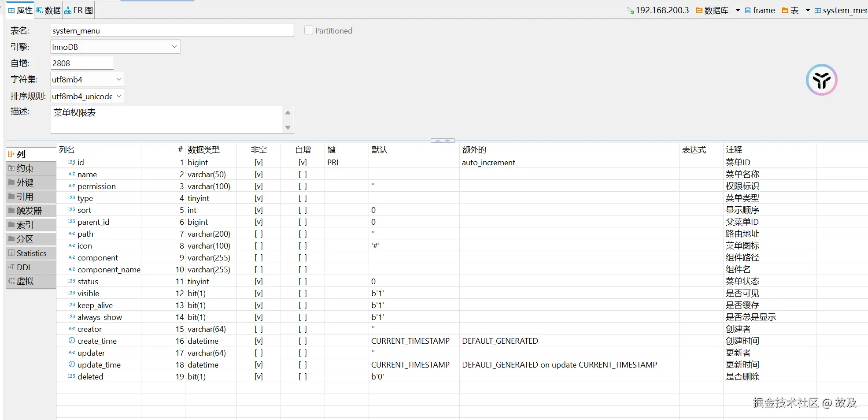Toggle not-null checkbox for updater column
Screen dimensions: 868x420
tap(259, 353)
